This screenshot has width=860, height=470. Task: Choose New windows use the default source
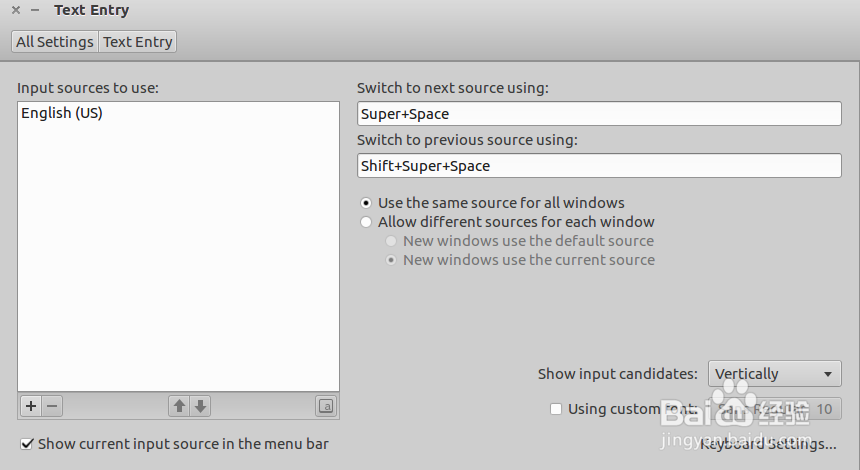tap(392, 241)
